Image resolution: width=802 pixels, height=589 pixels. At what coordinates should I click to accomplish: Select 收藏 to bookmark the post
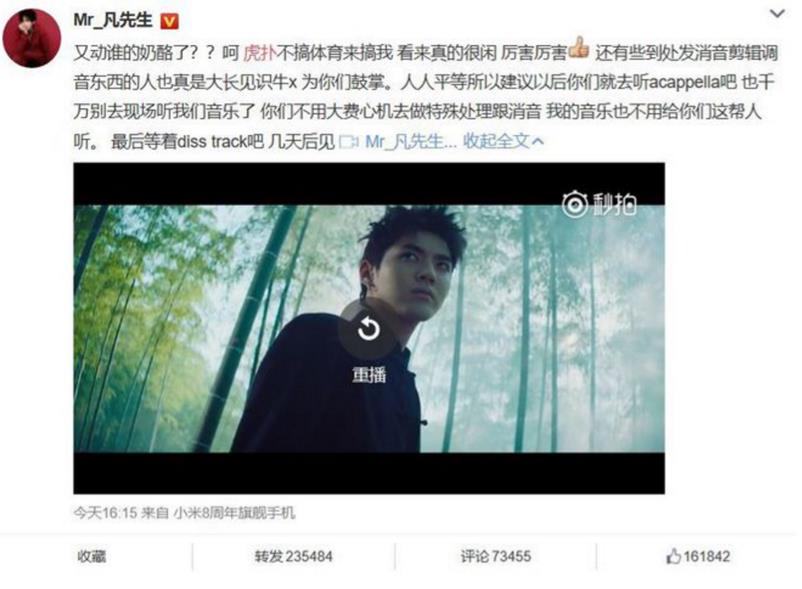(x=92, y=556)
